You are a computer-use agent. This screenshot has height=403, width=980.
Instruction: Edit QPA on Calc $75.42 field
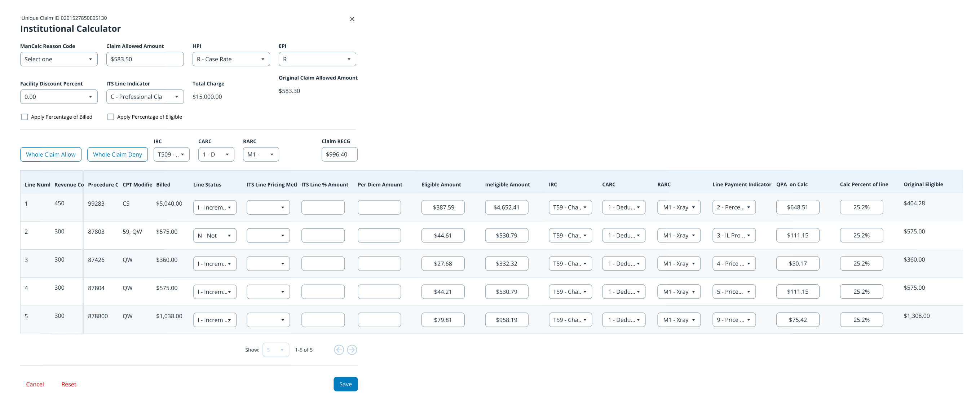click(x=798, y=320)
